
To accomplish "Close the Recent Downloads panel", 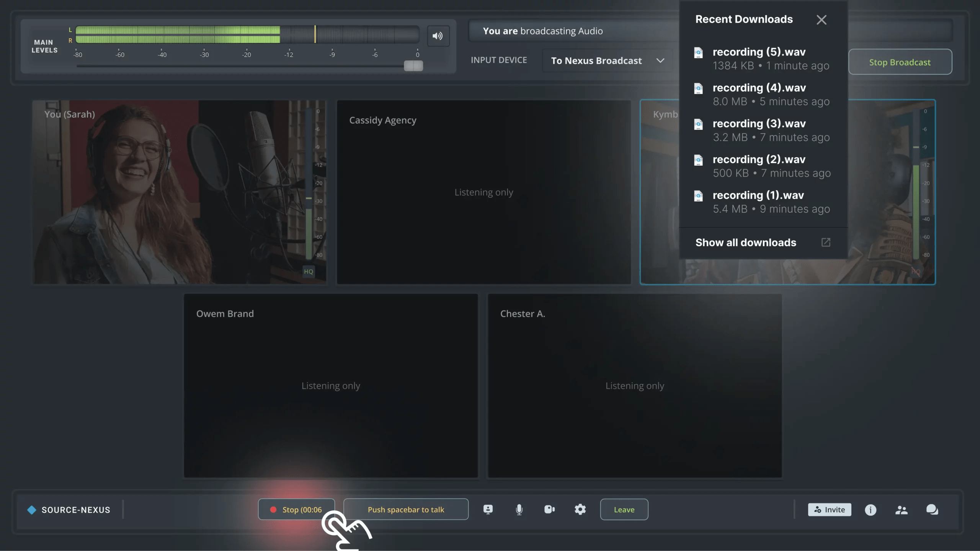I will (822, 20).
